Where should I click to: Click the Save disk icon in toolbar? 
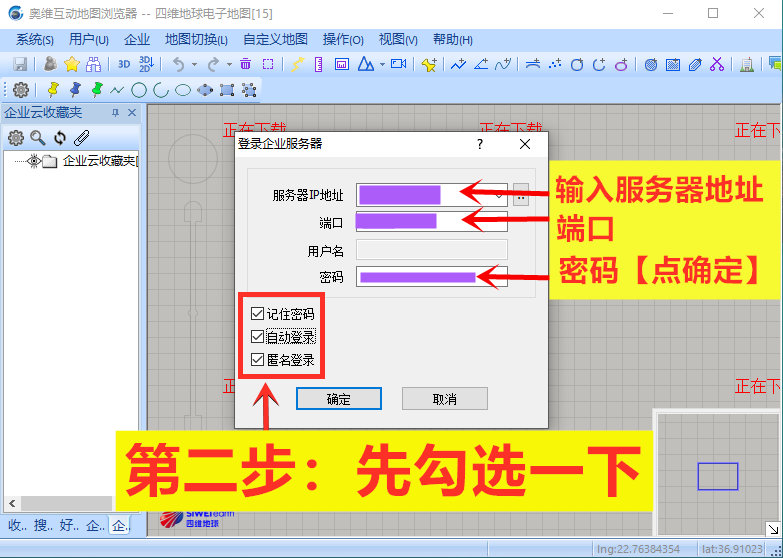click(x=19, y=64)
